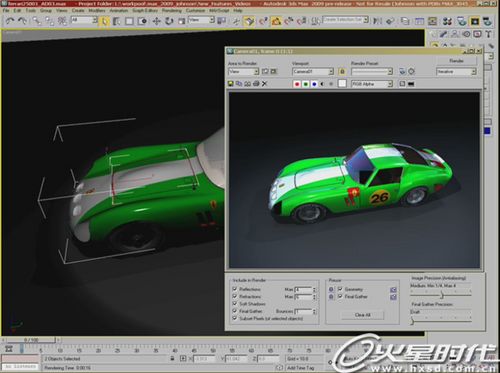Open the Layer Manager icon
This screenshot has width=500, height=373.
click(x=405, y=21)
